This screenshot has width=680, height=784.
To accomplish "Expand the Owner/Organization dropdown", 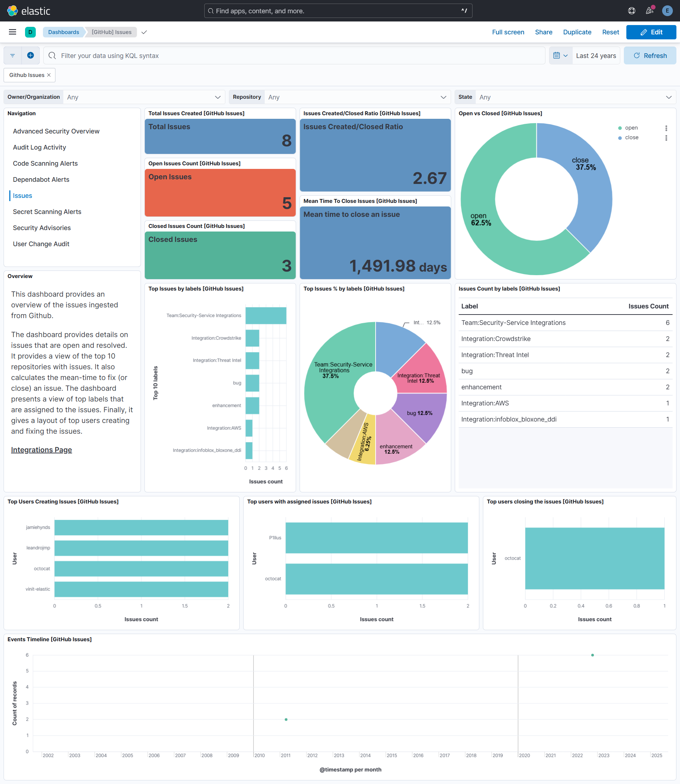I will [x=218, y=97].
